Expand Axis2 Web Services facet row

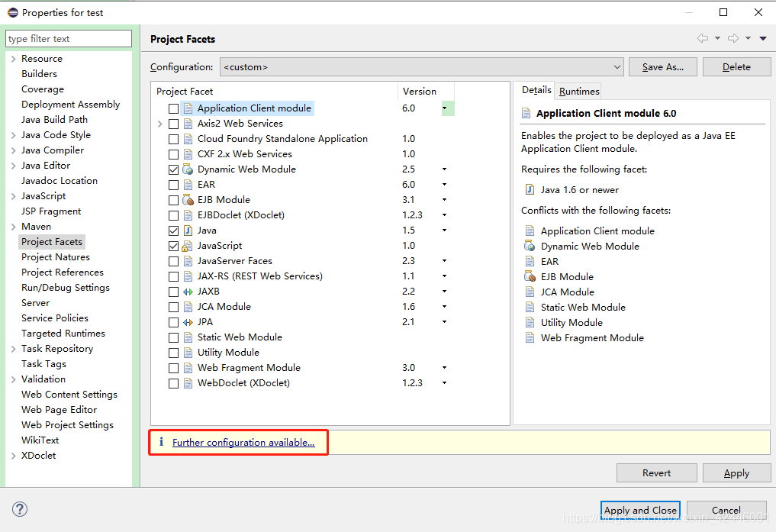click(159, 124)
